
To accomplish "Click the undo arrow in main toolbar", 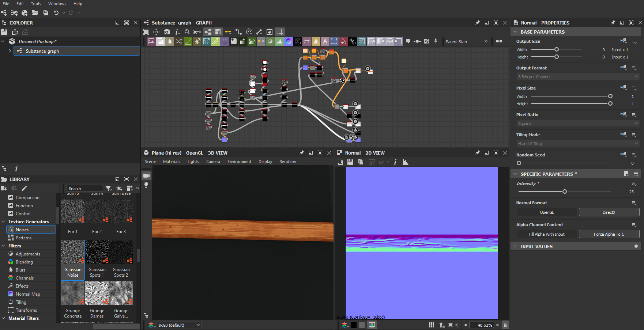I will pyautogui.click(x=56, y=13).
